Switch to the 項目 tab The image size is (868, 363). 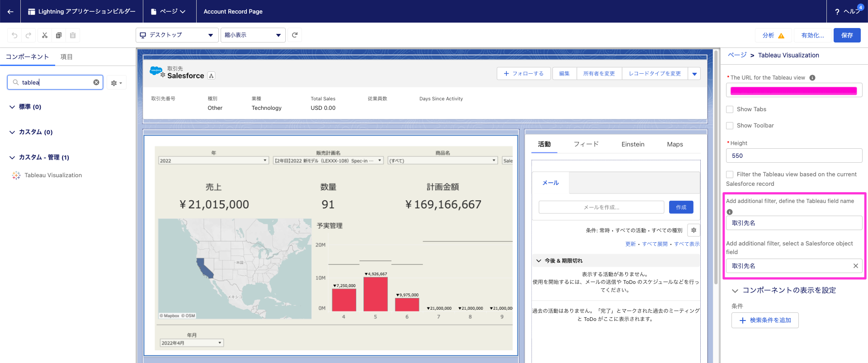point(66,57)
